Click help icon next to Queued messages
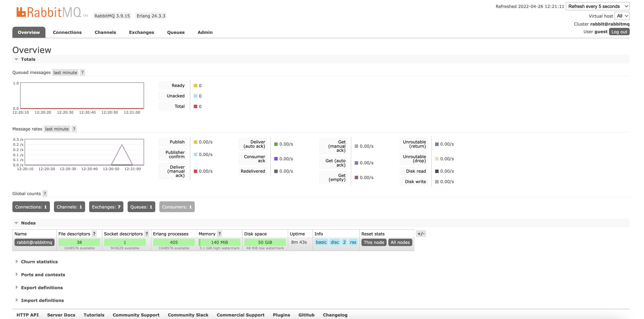This screenshot has height=319, width=644. (x=82, y=72)
